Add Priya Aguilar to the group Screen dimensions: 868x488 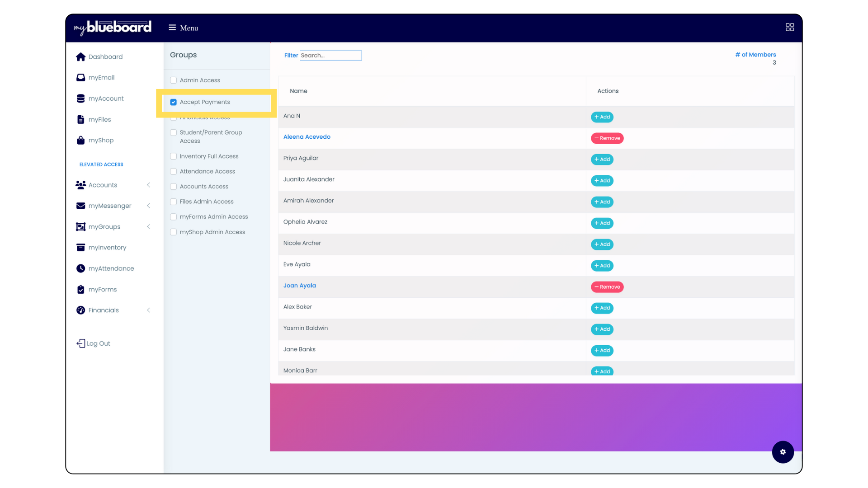click(x=602, y=160)
